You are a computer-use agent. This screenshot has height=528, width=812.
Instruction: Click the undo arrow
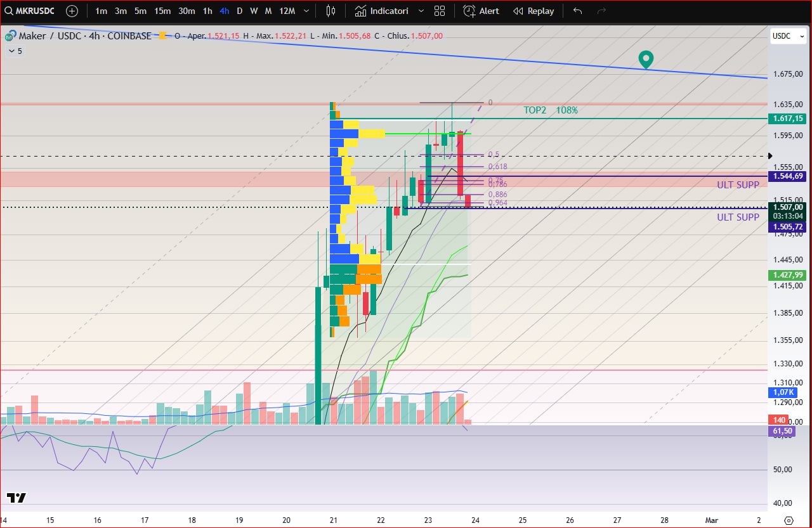[577, 11]
